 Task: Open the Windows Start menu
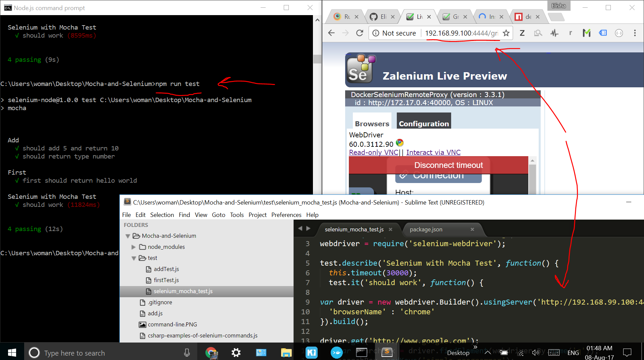click(x=12, y=353)
